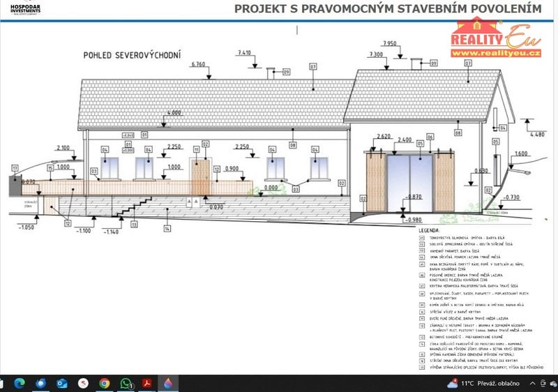The height and width of the screenshot is (392, 558).
Task: Open Adobe Acrobat Reader taskbar icon
Action: pyautogui.click(x=147, y=383)
